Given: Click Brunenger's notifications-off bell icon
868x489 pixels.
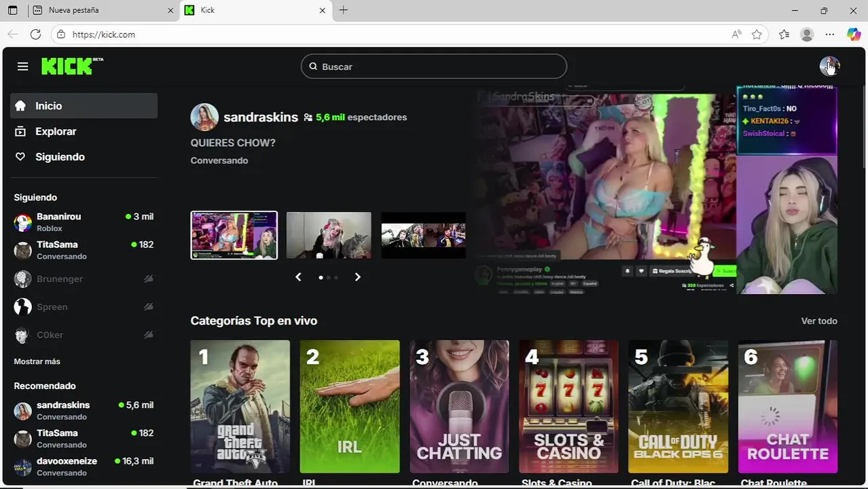Looking at the screenshot, I should click(x=149, y=278).
